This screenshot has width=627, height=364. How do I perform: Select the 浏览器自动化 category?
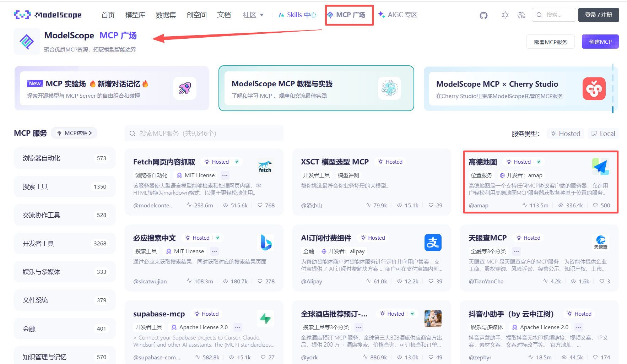coord(65,158)
